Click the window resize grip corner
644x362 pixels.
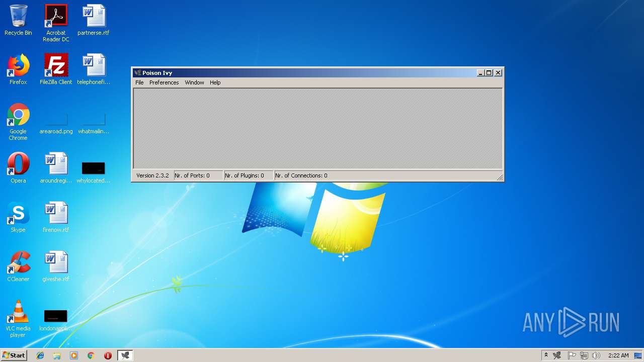[500, 177]
